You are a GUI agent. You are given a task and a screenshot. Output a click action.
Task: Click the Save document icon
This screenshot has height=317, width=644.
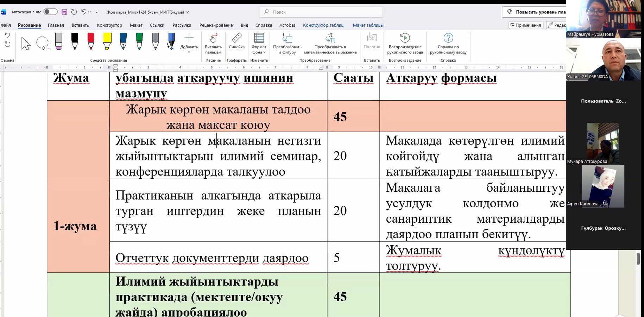[64, 12]
